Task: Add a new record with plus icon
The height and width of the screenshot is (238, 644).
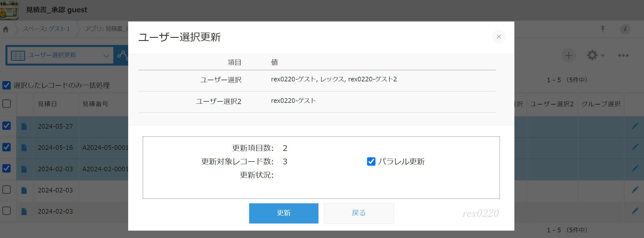Action: coord(568,55)
